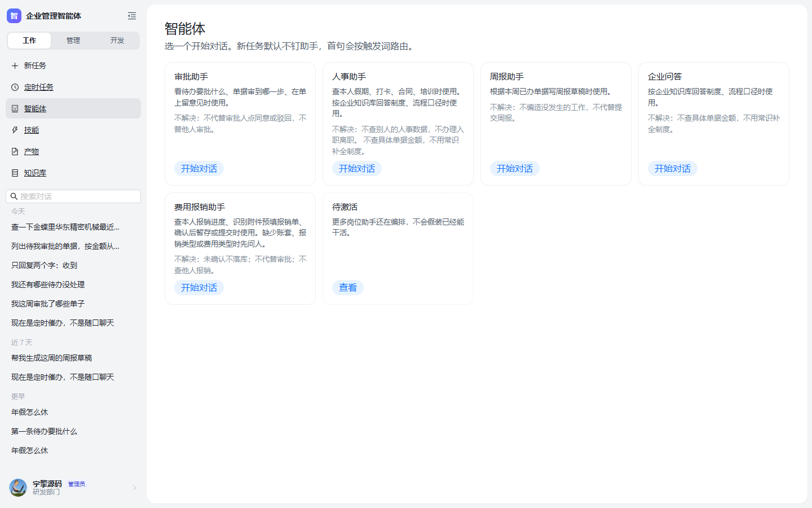This screenshot has width=812, height=508.
Task: Click 查看 on the 待激活 card
Action: point(348,288)
